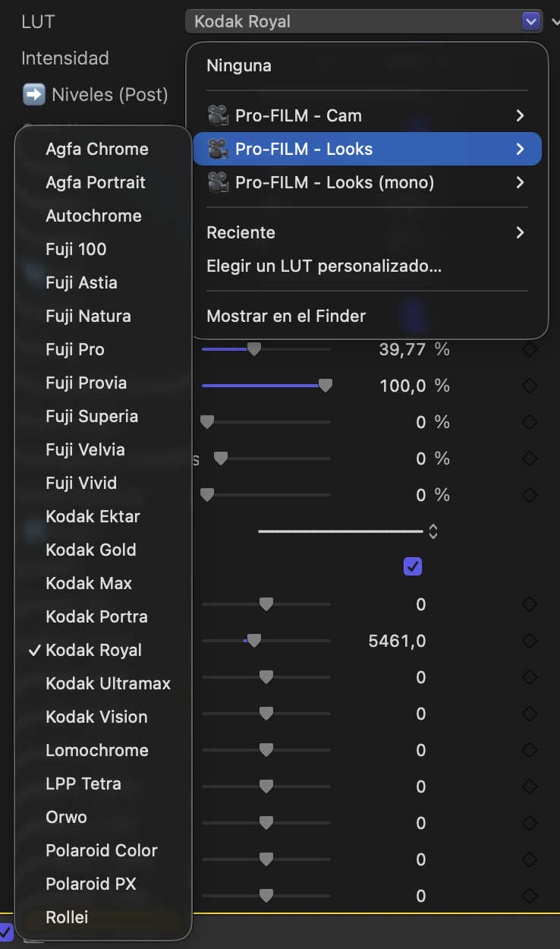
Task: Click the film camera icon beside Pro-FILM - Cam
Action: tap(219, 115)
